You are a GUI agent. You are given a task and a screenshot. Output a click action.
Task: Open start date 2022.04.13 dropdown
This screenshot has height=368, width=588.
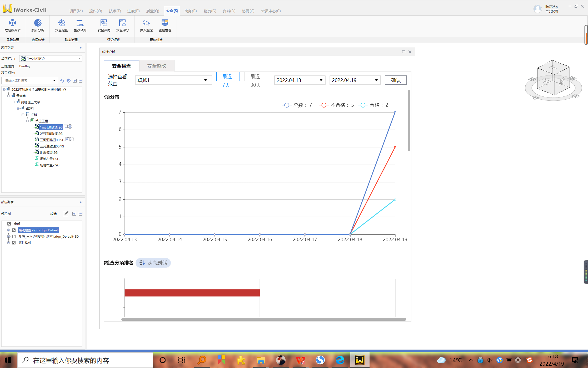(x=300, y=80)
